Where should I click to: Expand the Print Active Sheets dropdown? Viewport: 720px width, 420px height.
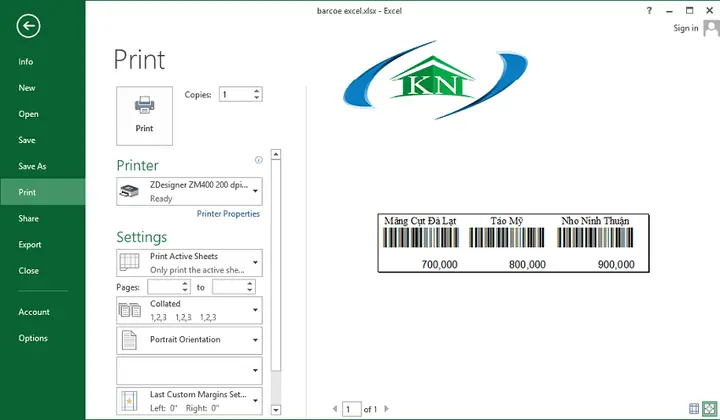(x=189, y=263)
